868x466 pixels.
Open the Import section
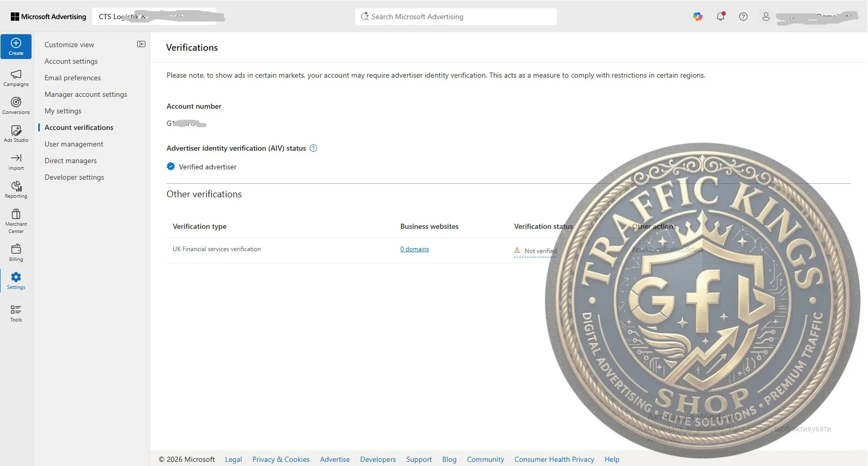click(x=16, y=162)
